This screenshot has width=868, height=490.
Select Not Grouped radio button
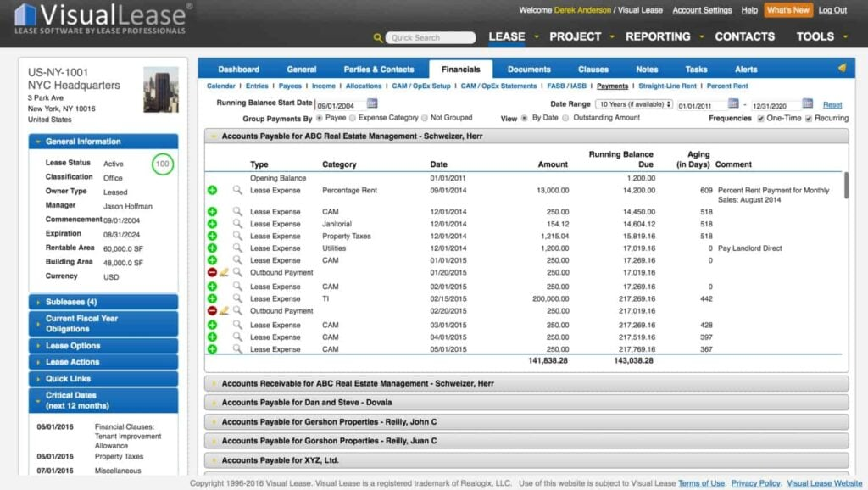[425, 118]
